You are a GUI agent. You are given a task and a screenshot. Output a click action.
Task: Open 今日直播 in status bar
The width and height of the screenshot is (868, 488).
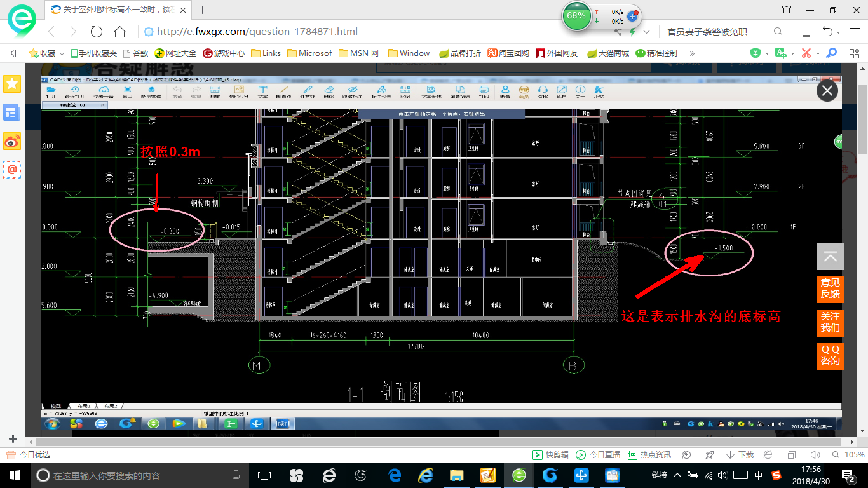[x=598, y=455]
